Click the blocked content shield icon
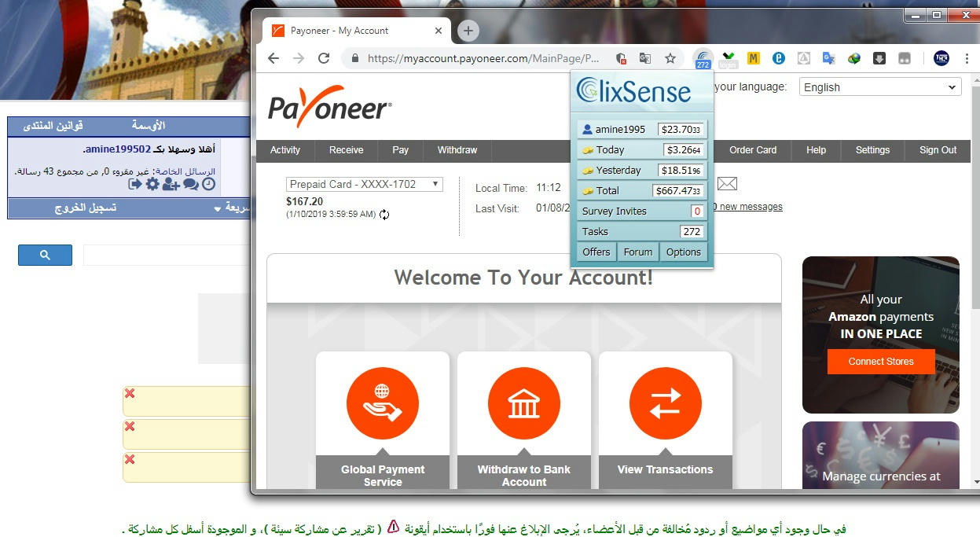980x537 pixels. 621,58
